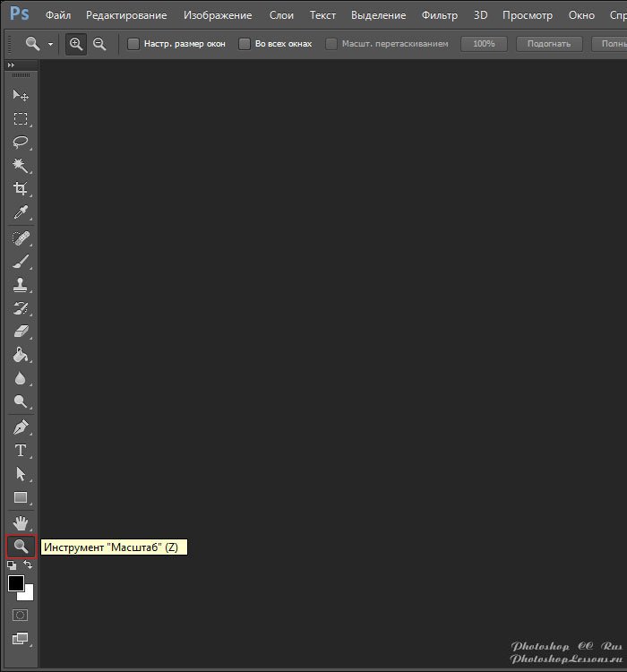
Task: Click the black foreground color swatch
Action: pos(16,583)
